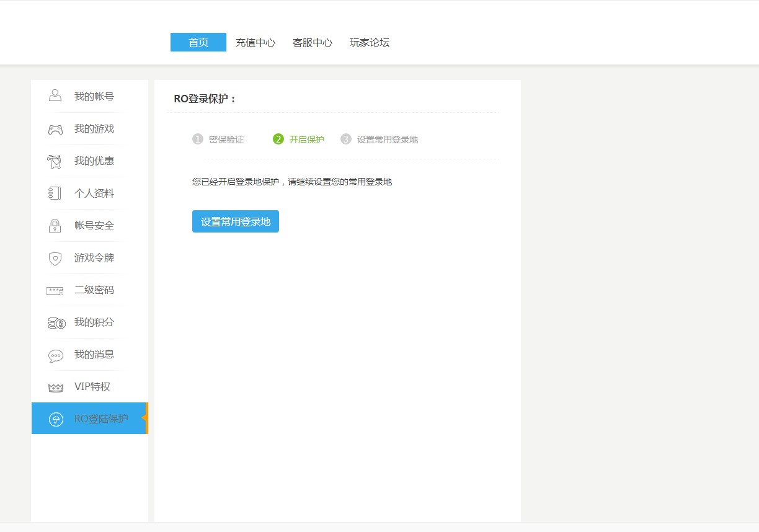Click 设置常用登录地 step label text
This screenshot has height=532, width=759.
(x=388, y=140)
